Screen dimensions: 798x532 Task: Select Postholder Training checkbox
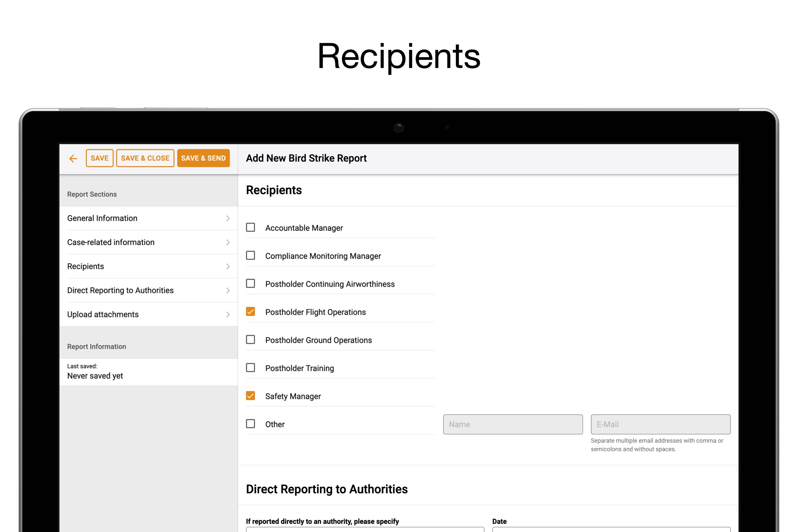[250, 368]
